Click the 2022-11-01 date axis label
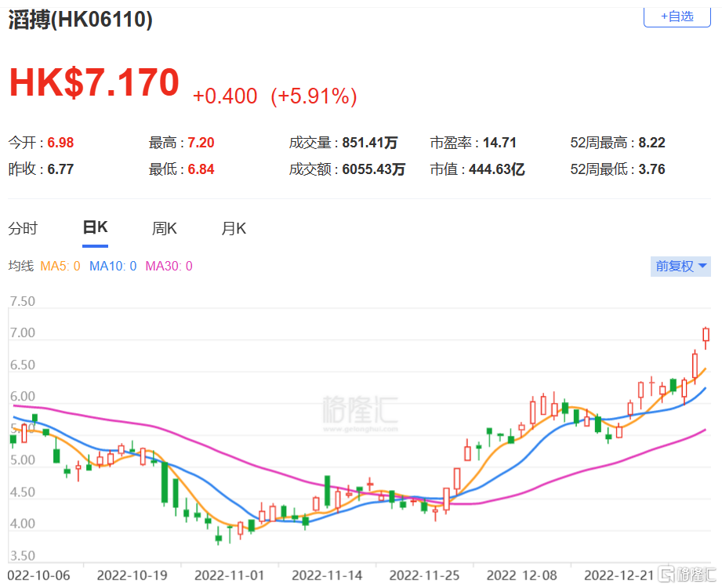This screenshot has width=722, height=588. 230,575
